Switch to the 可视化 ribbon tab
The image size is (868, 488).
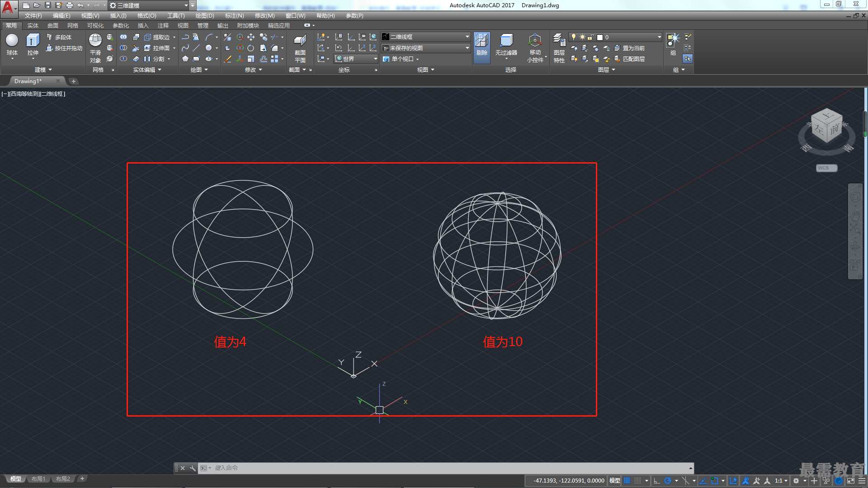point(95,26)
